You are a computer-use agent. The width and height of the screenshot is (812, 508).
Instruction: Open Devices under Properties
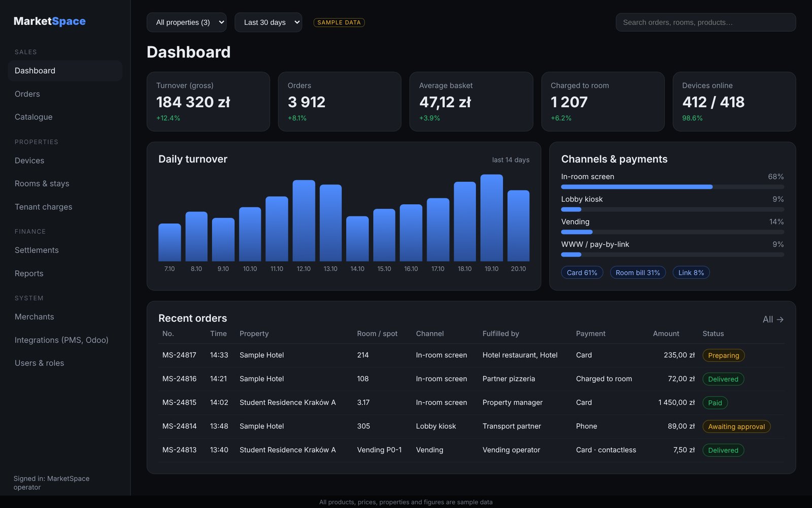65,161
